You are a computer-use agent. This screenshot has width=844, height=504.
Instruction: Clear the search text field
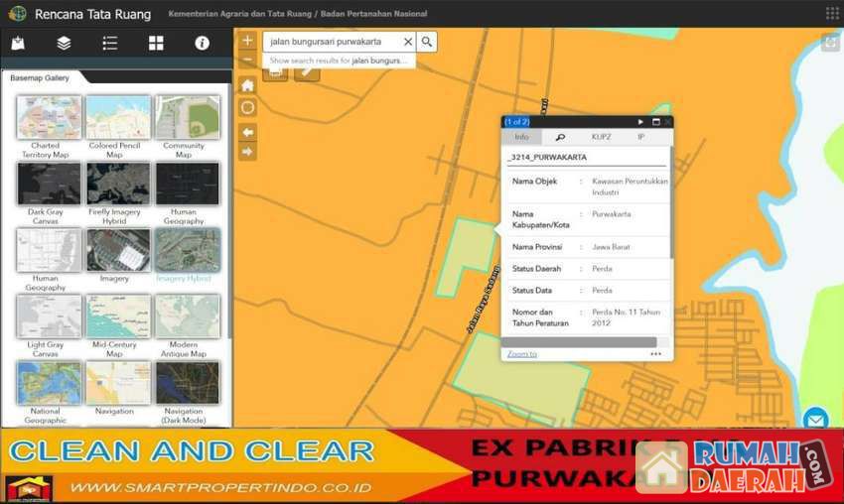point(407,42)
